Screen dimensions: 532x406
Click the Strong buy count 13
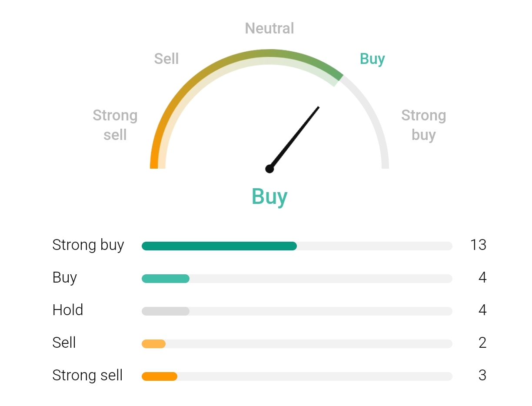point(478,245)
